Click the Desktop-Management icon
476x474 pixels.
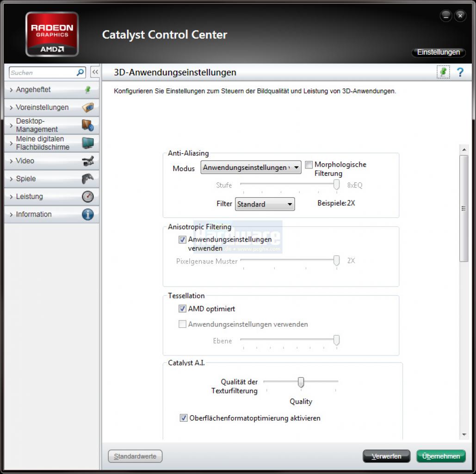tap(88, 125)
